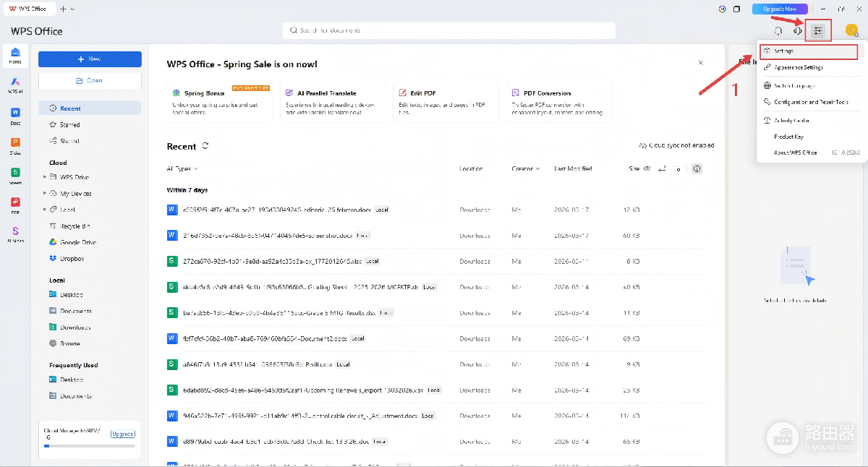868x467 pixels.
Task: Expand the Label tree node
Action: pos(45,210)
